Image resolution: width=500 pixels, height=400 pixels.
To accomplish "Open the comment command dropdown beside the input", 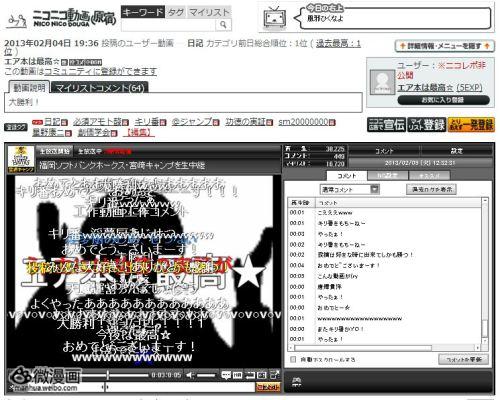I will pos(104,387).
